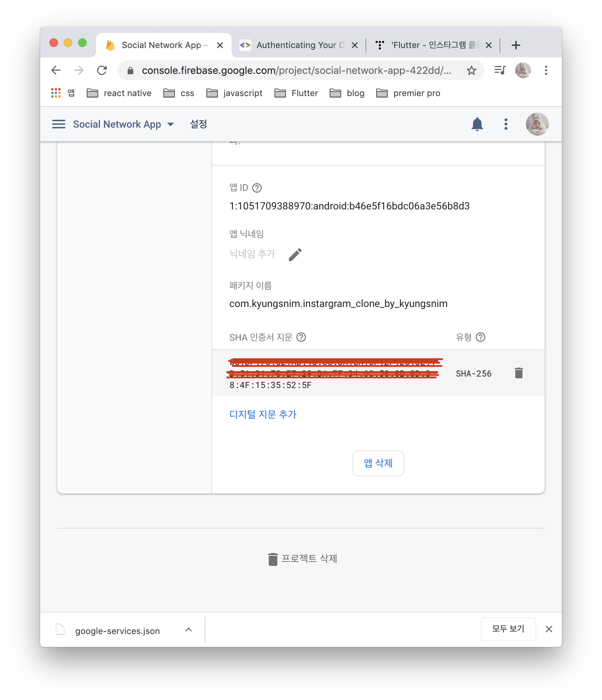Open the Firebase hamburger navigation menu

59,124
